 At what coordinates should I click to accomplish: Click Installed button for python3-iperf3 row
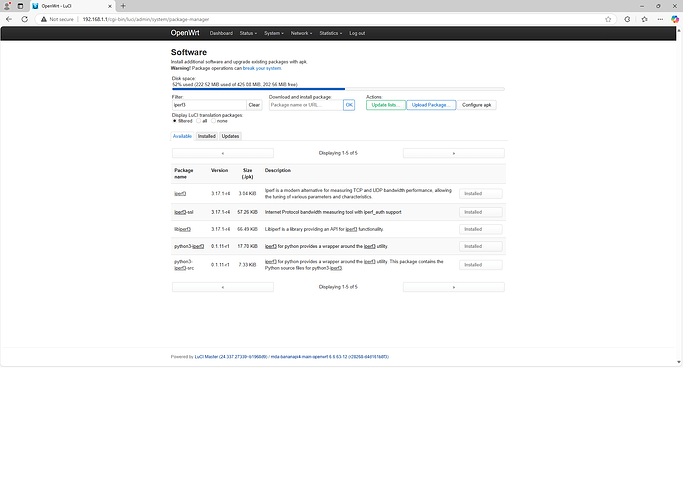480,247
